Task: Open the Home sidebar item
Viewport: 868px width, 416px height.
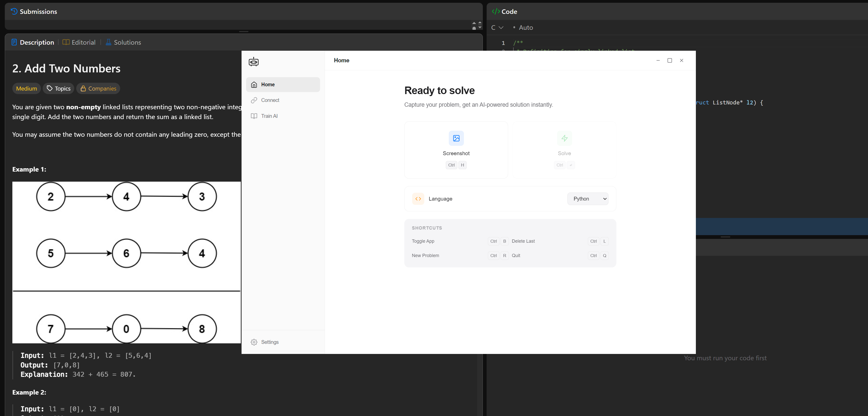Action: 283,85
